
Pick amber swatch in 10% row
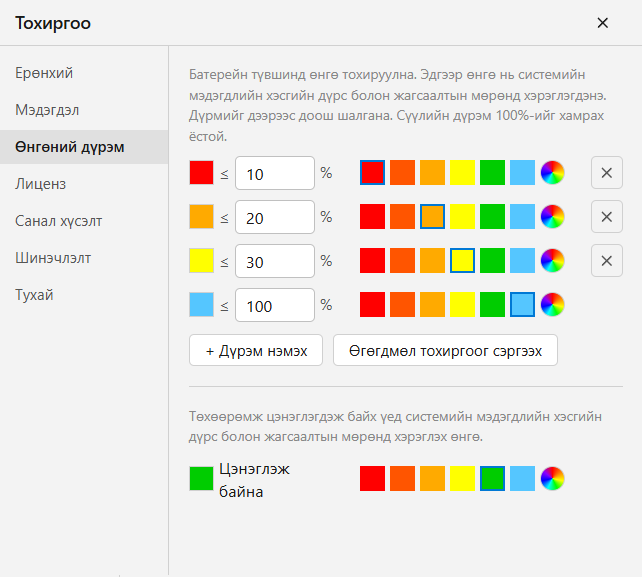(x=432, y=173)
